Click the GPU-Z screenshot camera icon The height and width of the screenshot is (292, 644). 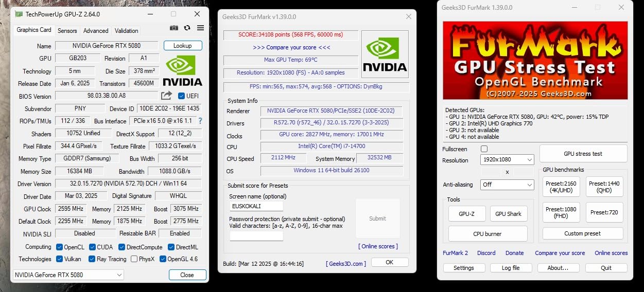(174, 28)
